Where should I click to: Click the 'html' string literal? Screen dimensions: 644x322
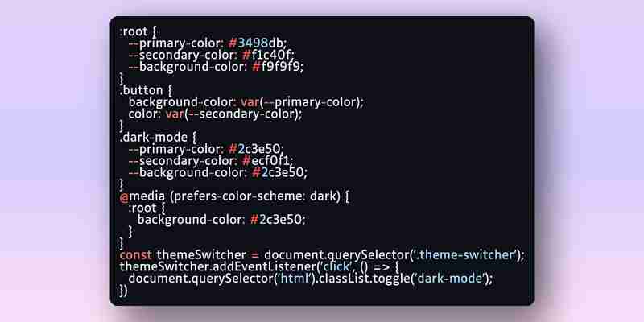294,279
